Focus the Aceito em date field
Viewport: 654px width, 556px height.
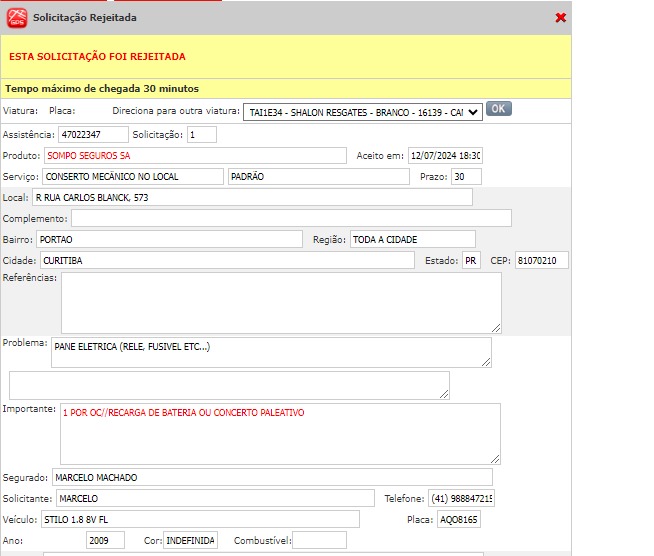(x=444, y=156)
